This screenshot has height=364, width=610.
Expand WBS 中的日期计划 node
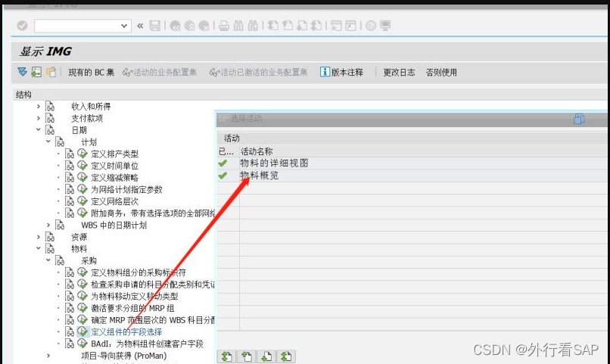[x=48, y=225]
